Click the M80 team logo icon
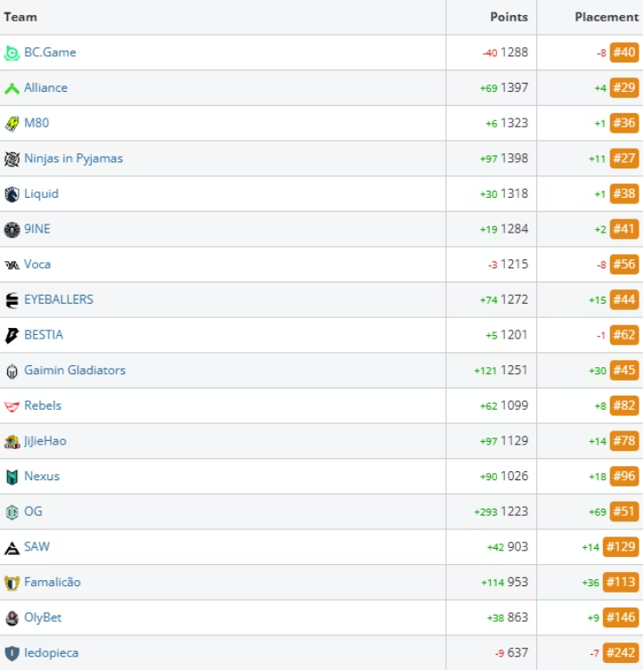Screen dimensions: 644x670 (12, 124)
